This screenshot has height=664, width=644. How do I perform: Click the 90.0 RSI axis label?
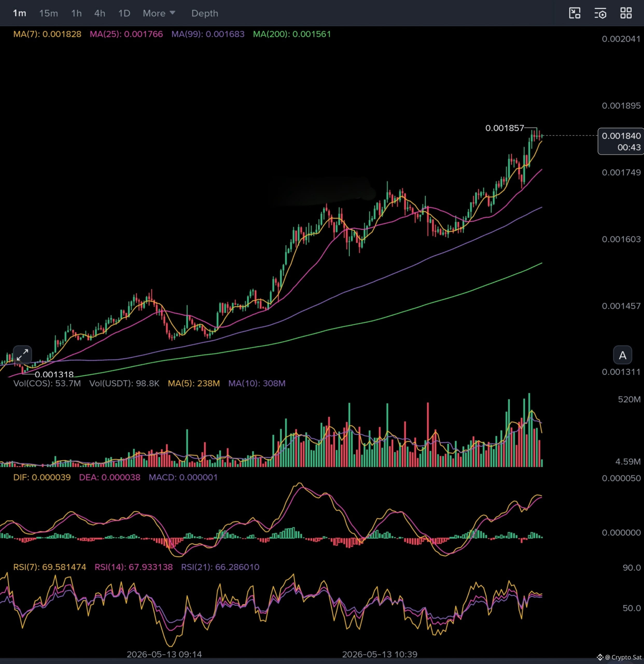click(632, 568)
